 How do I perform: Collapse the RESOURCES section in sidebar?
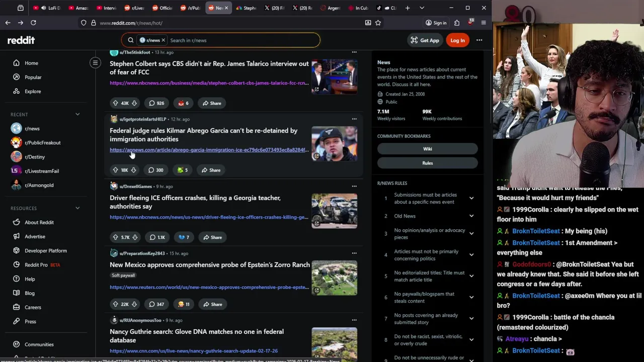click(77, 208)
